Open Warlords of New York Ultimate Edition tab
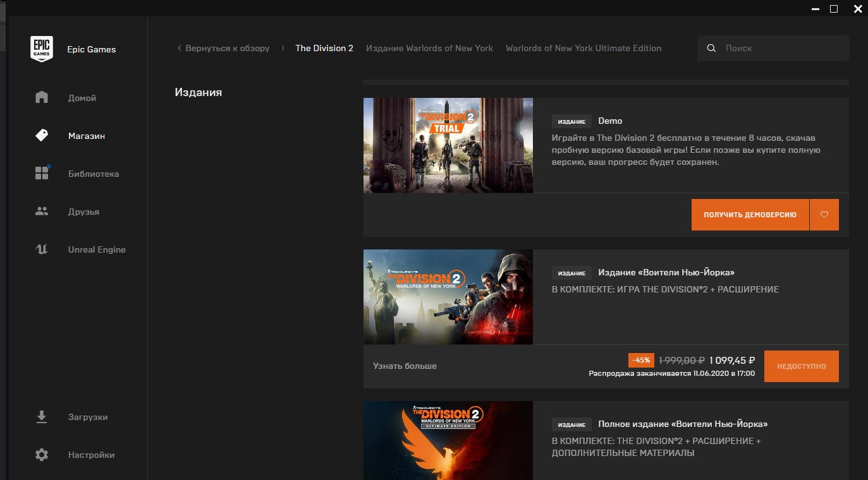The height and width of the screenshot is (480, 868). point(584,48)
